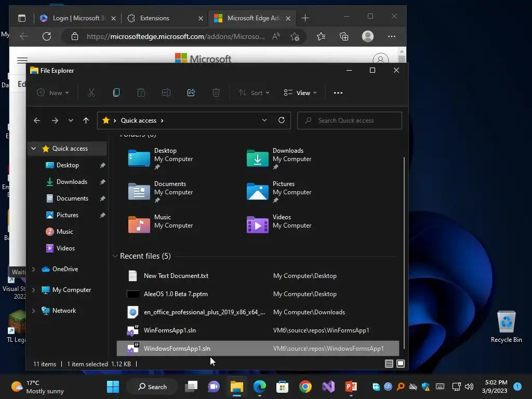This screenshot has height=399, width=532.
Task: Open Edge Favorites list icon
Action: (321, 36)
